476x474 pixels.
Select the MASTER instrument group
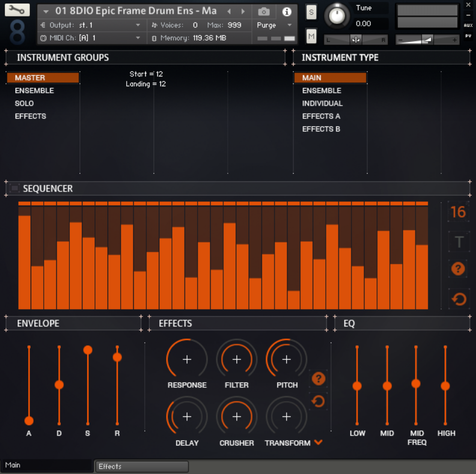[43, 78]
